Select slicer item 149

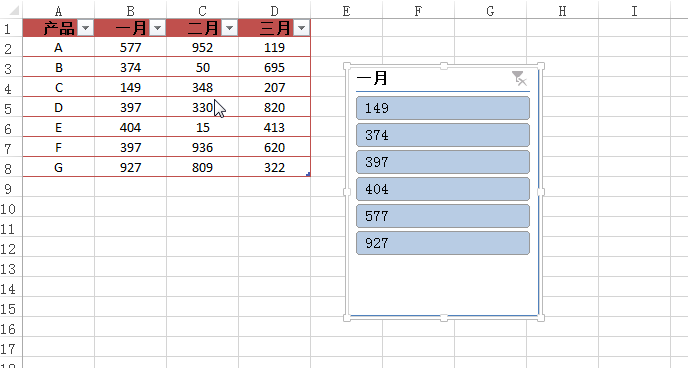point(443,108)
